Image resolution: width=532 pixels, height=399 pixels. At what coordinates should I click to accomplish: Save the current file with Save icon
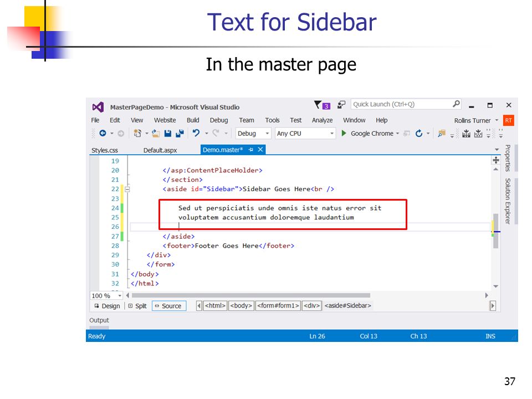tap(167, 134)
